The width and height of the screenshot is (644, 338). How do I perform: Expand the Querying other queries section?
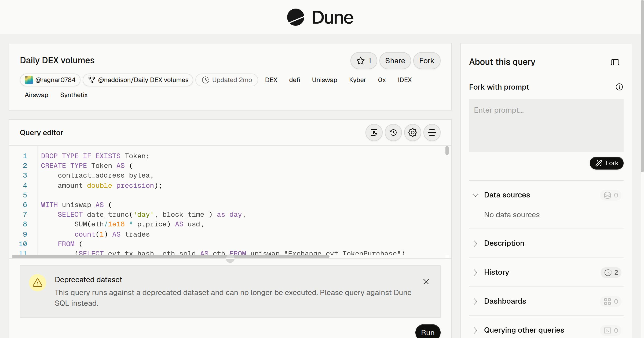pyautogui.click(x=475, y=330)
